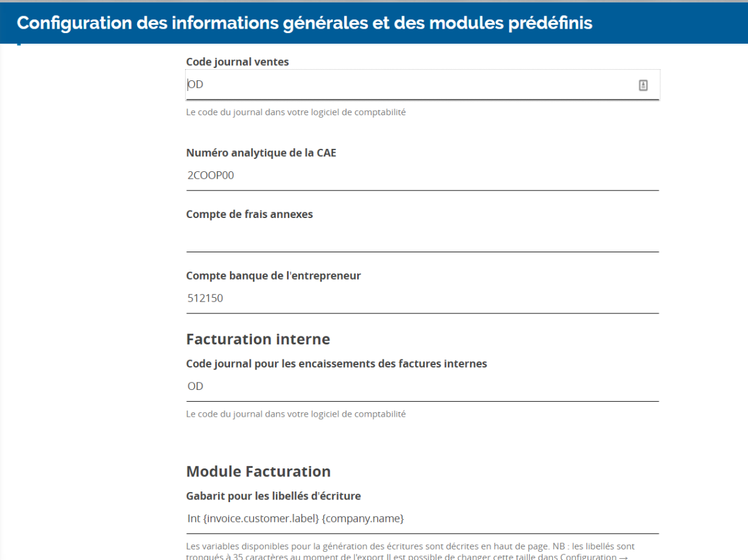Click the small blue fragment below the header title
Image resolution: width=748 pixels, height=560 pixels.
(19, 44)
